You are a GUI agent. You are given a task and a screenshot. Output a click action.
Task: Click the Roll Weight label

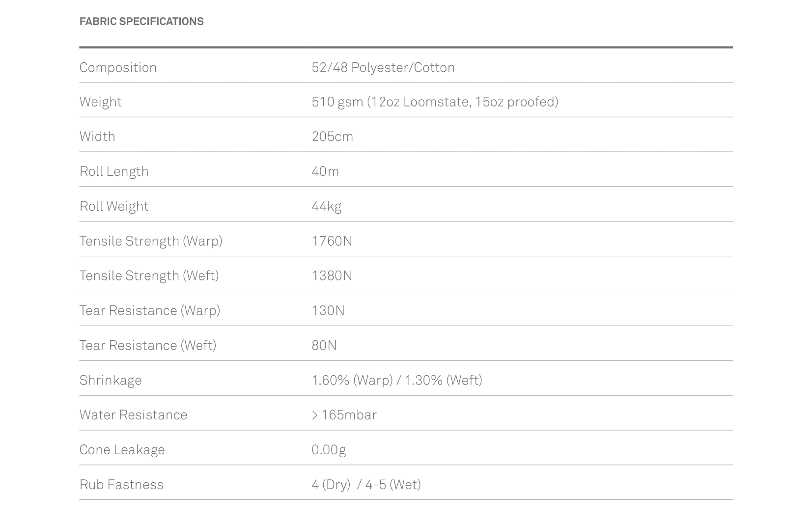(114, 206)
